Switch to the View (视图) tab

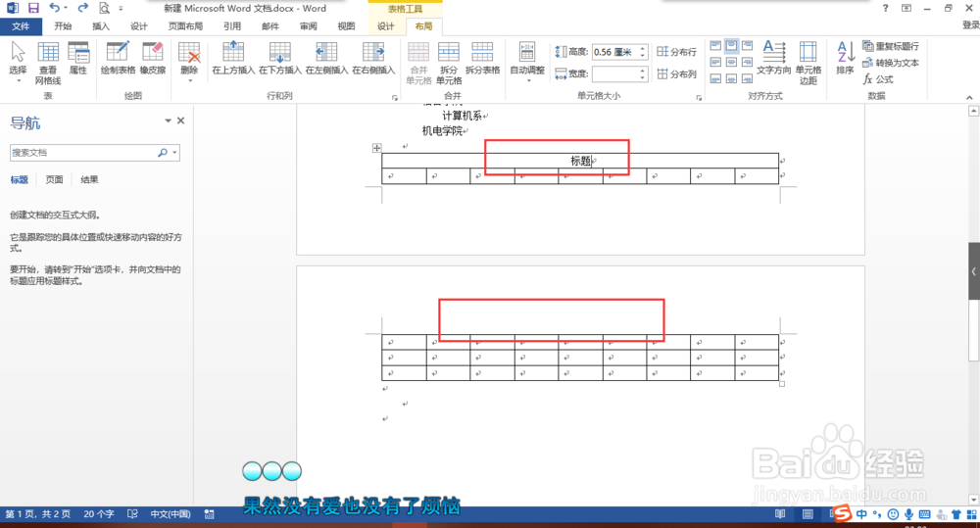coord(346,26)
